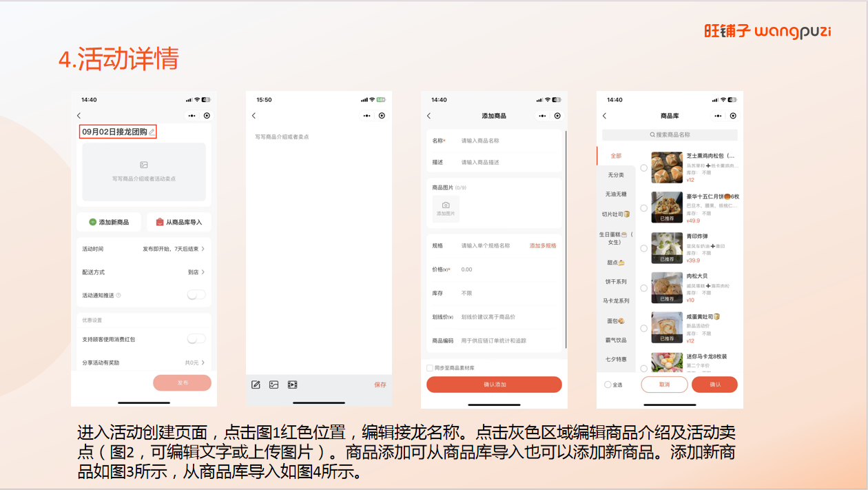Select the 切片吐司 category tab

(x=616, y=214)
